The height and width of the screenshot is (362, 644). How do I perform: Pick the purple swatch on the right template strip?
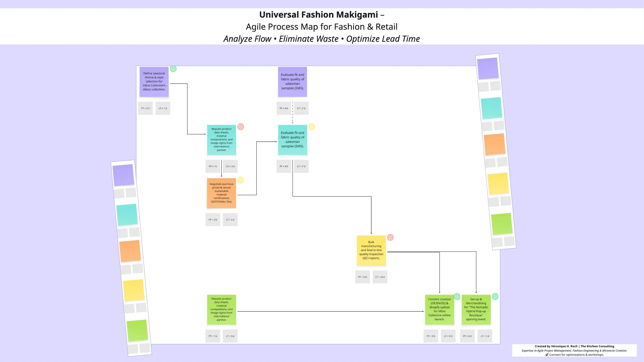click(488, 69)
